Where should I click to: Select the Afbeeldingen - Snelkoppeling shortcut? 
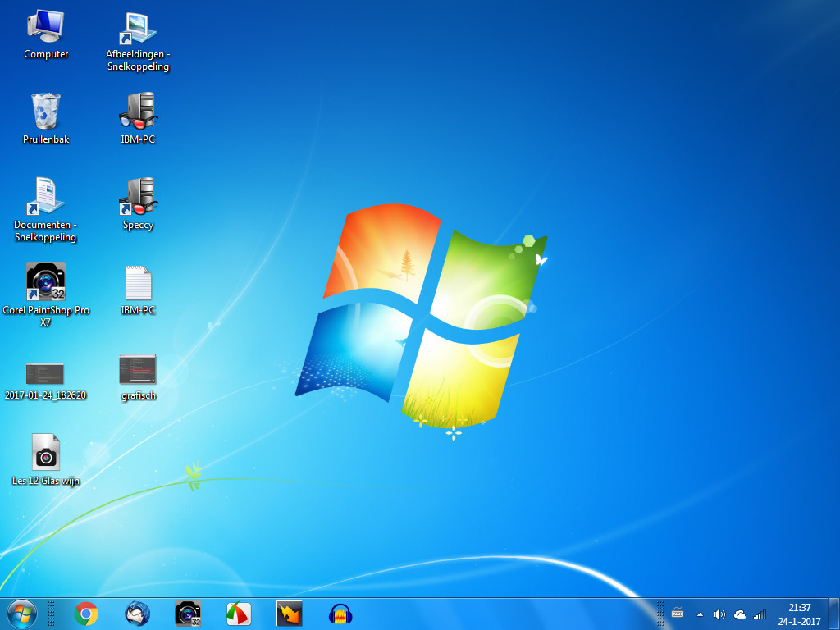point(138,42)
